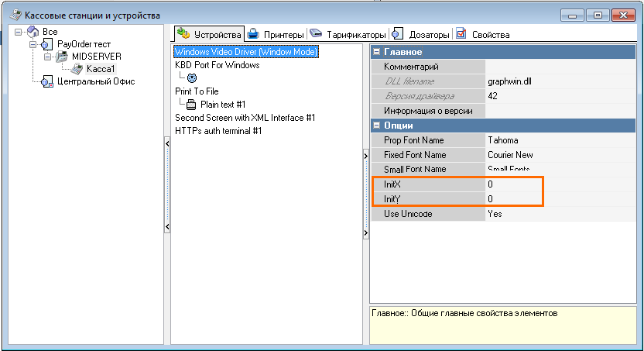Image resolution: width=644 pixels, height=351 pixels.
Task: Open the Тарификаторы tab
Action: tap(348, 35)
